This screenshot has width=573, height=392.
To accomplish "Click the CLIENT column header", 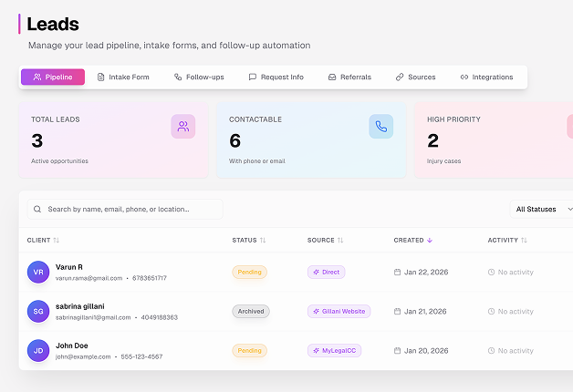I will click(x=38, y=240).
